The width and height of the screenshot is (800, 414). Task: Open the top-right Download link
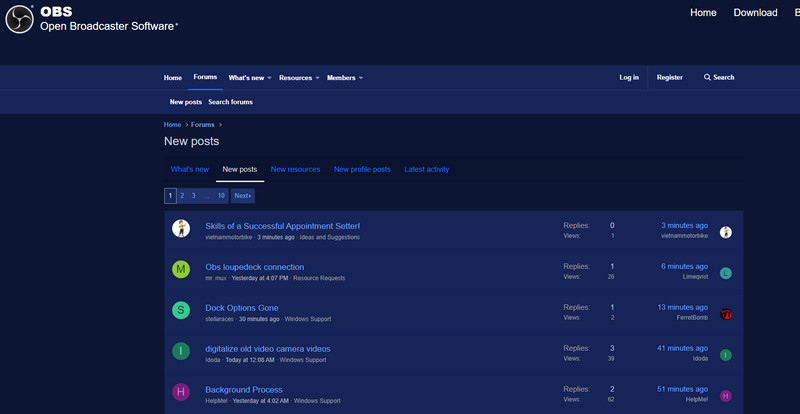click(x=755, y=13)
